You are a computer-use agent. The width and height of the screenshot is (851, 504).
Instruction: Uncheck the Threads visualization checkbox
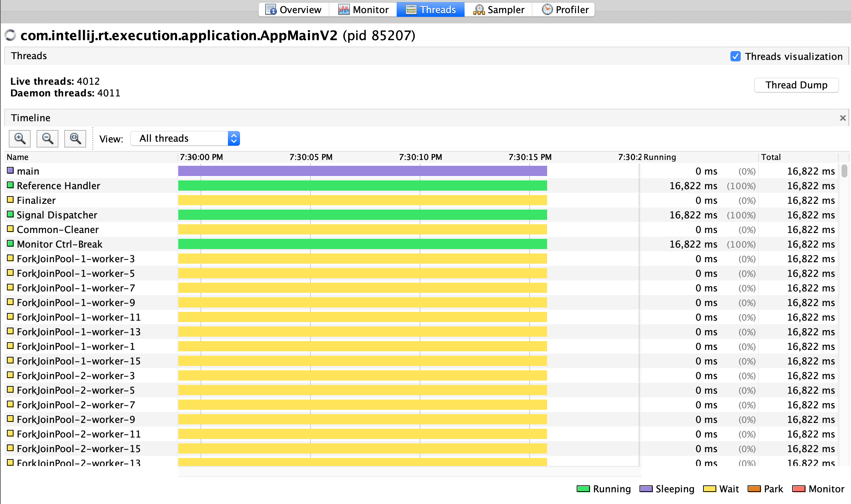[735, 56]
